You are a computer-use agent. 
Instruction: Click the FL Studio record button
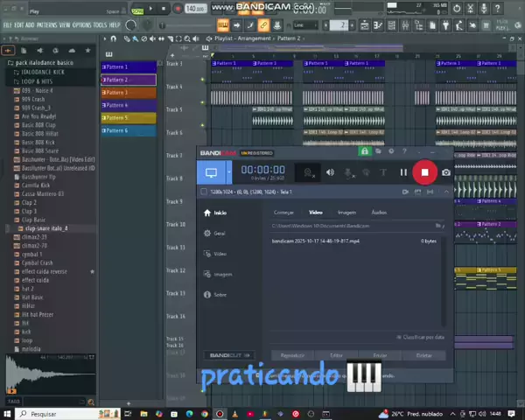[178, 9]
